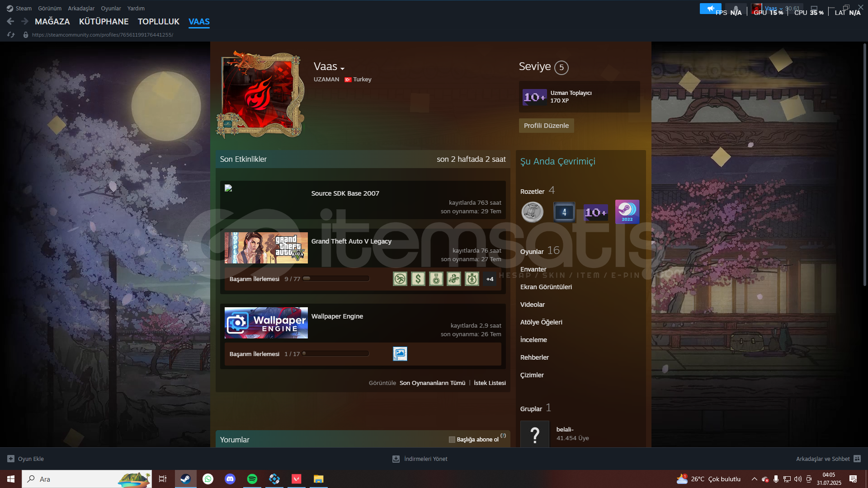Open the Envanter link
This screenshot has height=488, width=868.
click(533, 269)
